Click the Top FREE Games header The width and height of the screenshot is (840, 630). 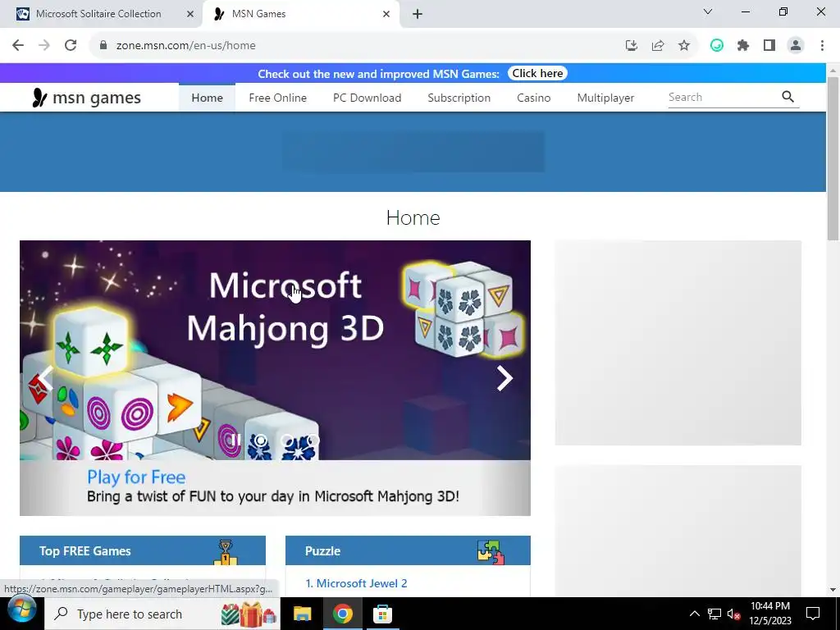tap(143, 550)
